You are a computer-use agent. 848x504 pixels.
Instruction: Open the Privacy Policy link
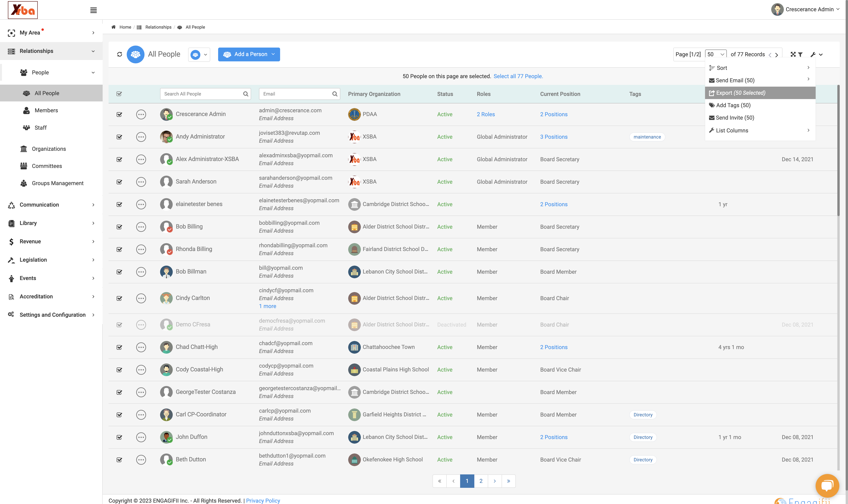point(263,501)
